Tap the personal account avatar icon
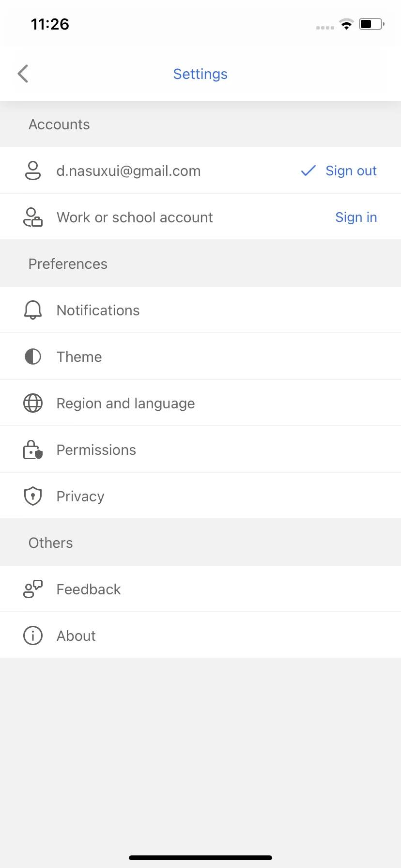The image size is (401, 868). click(33, 170)
